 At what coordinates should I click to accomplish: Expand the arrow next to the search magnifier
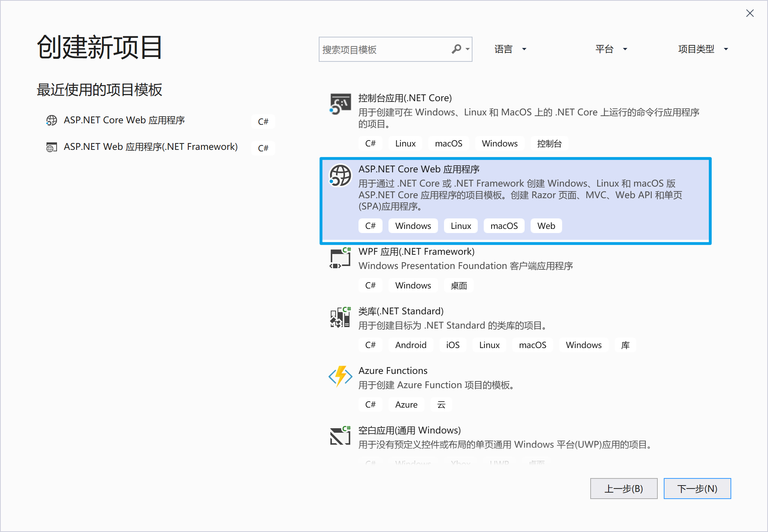[x=466, y=49]
